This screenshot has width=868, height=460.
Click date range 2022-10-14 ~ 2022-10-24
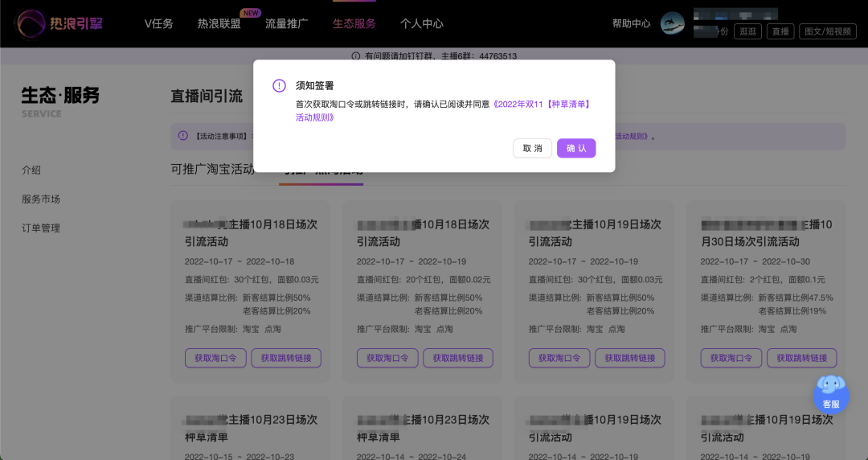coord(411,457)
